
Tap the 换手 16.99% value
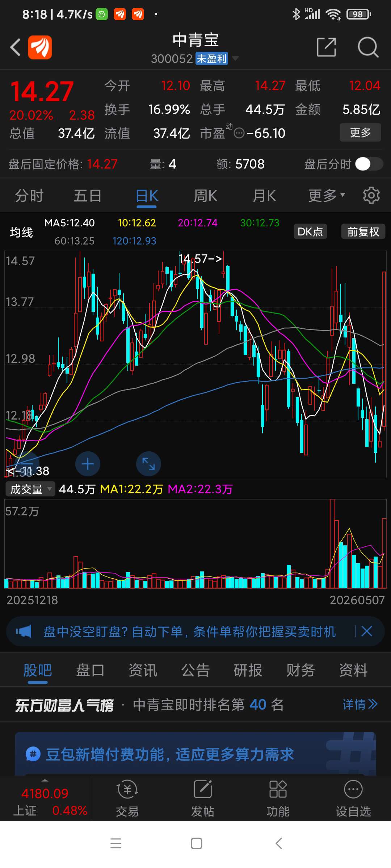click(169, 109)
